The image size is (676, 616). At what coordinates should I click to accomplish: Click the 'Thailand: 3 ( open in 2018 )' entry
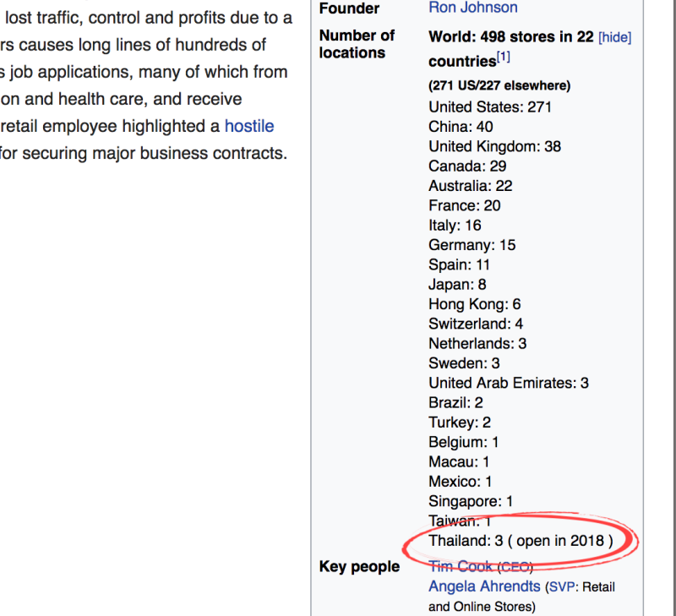coord(521,541)
